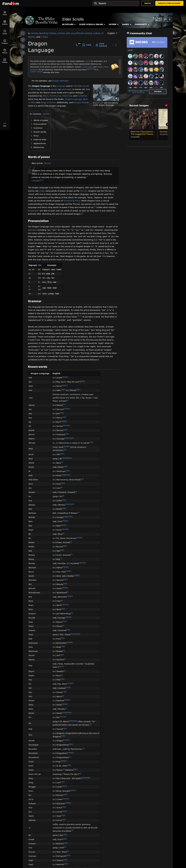
Task: Click the Discord Join Now! button
Action: (158, 91)
